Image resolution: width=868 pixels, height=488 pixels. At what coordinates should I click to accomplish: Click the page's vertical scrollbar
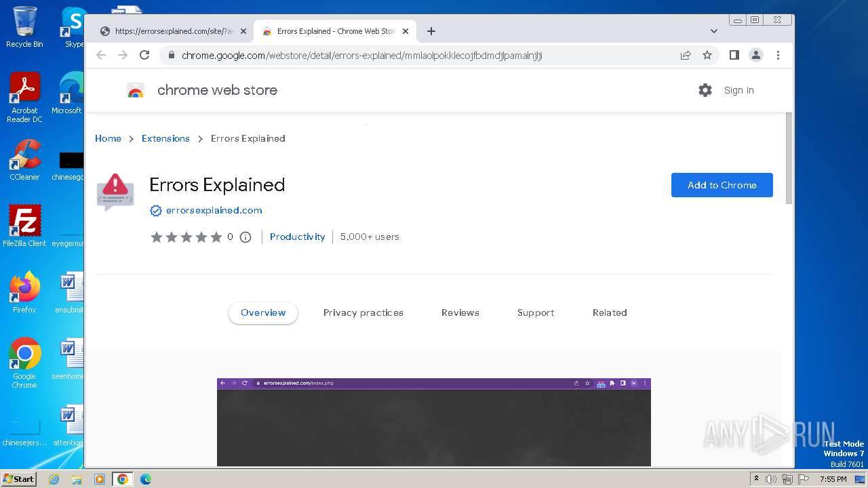click(789, 157)
